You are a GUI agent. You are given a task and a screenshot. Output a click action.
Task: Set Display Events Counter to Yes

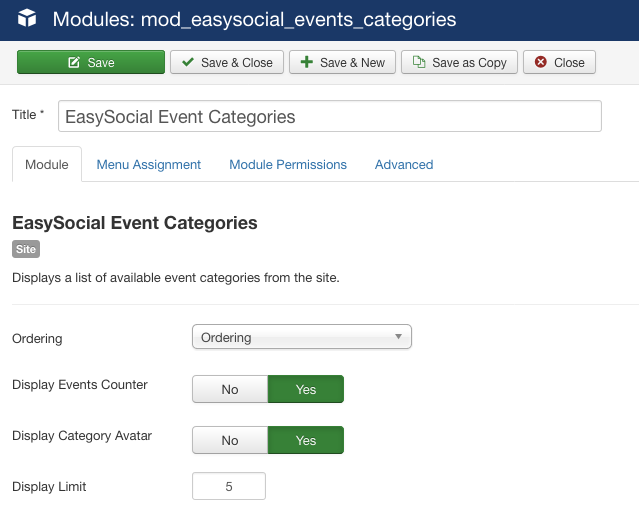coord(306,389)
